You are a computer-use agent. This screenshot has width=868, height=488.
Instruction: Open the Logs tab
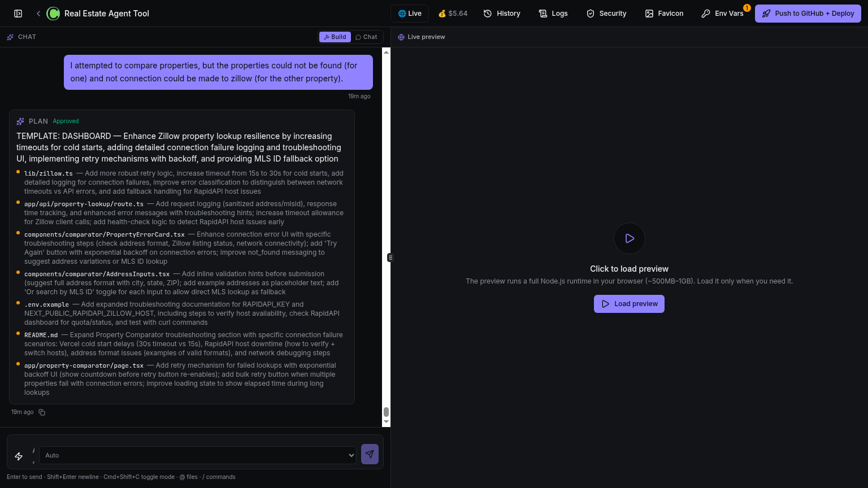pos(553,14)
